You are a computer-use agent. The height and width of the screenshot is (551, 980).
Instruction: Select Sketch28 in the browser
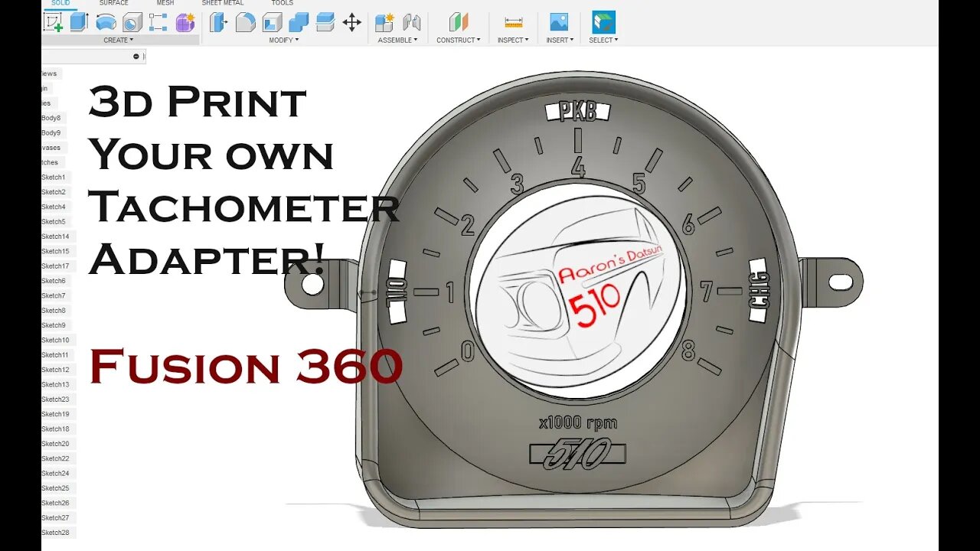55,533
